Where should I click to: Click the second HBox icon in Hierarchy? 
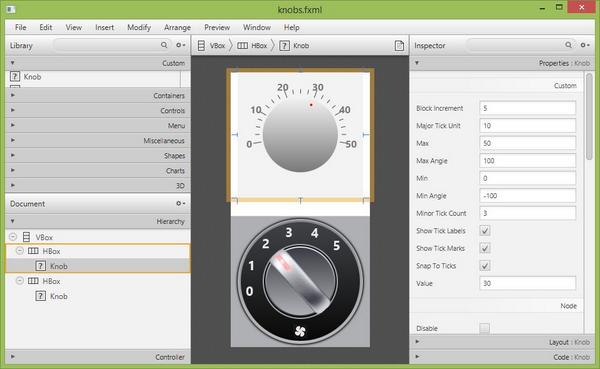coord(33,281)
